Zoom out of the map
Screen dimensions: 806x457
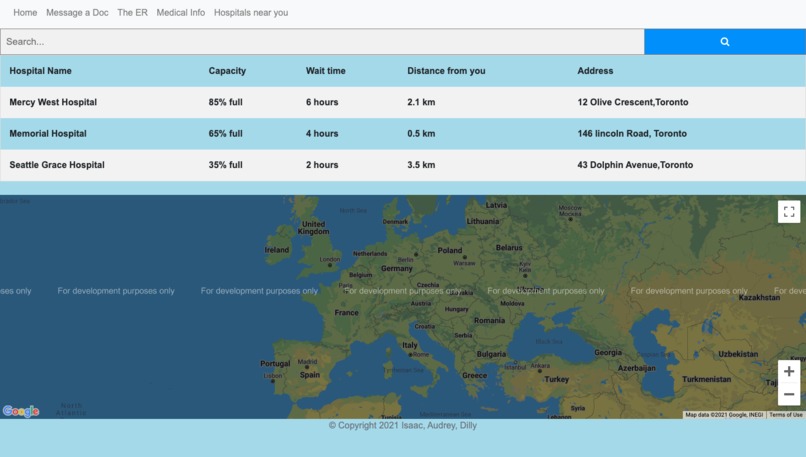pos(789,394)
